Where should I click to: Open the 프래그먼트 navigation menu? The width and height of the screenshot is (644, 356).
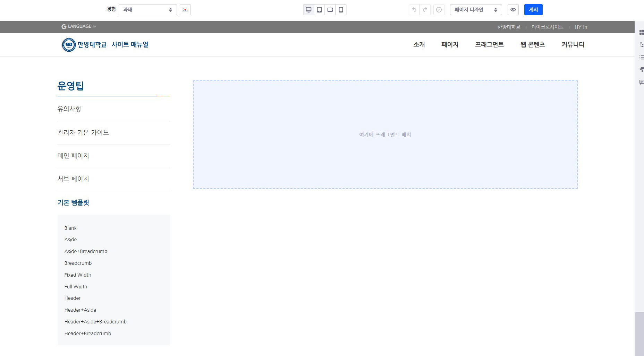click(x=489, y=44)
